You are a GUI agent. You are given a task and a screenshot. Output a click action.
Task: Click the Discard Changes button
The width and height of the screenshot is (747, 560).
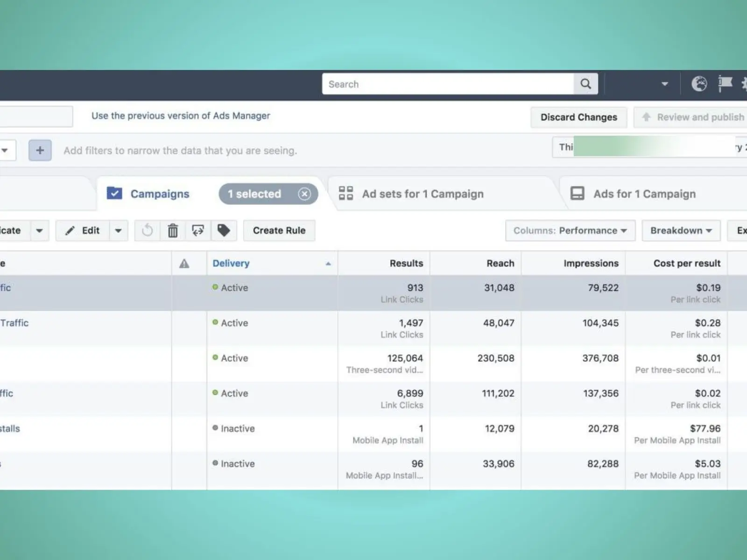click(x=578, y=117)
